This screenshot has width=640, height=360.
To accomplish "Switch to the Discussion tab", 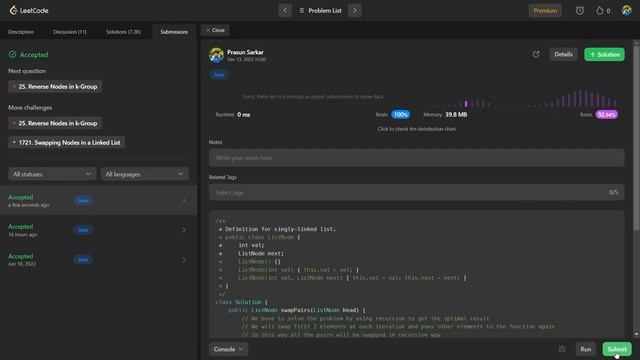I will pos(70,32).
